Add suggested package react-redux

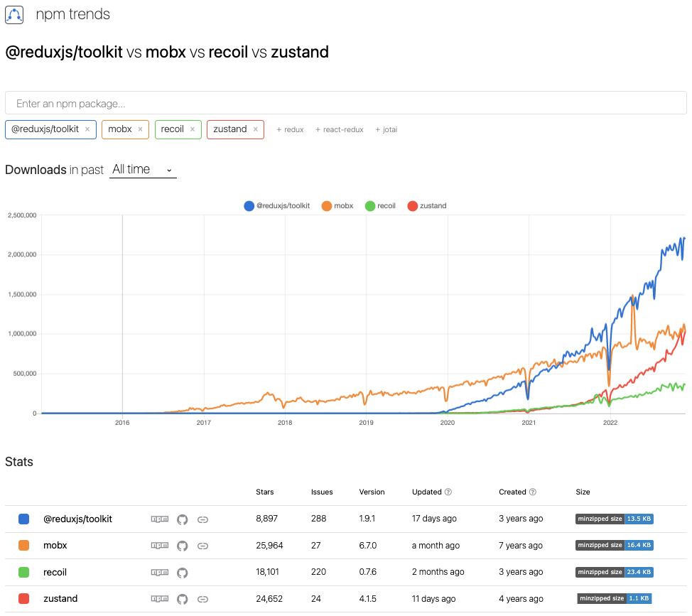(340, 130)
